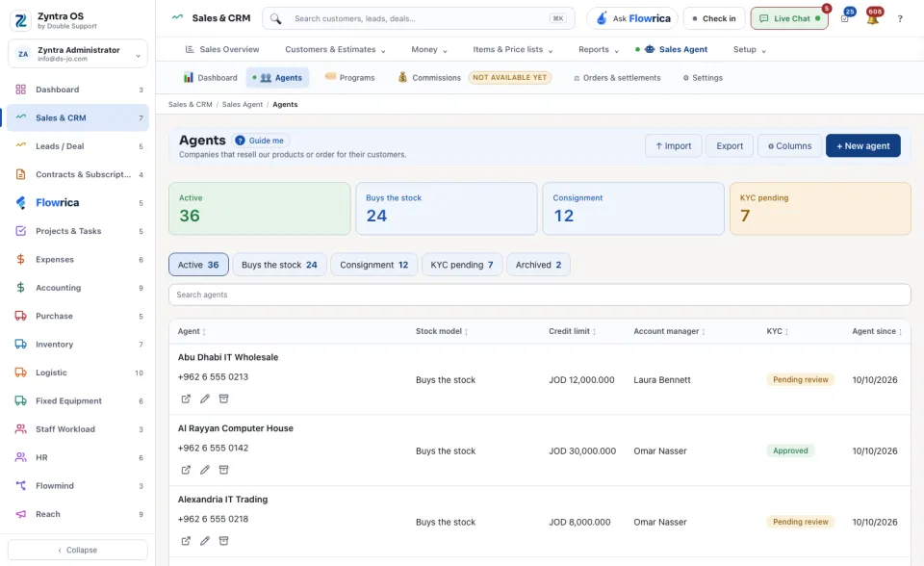Open Alexandria IT Trading details

pyautogui.click(x=186, y=541)
